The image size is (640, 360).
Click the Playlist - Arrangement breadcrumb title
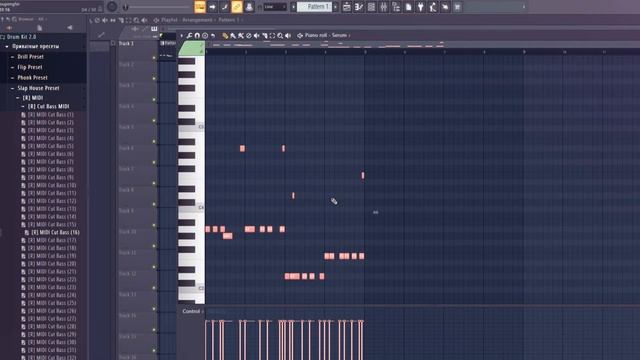point(187,20)
